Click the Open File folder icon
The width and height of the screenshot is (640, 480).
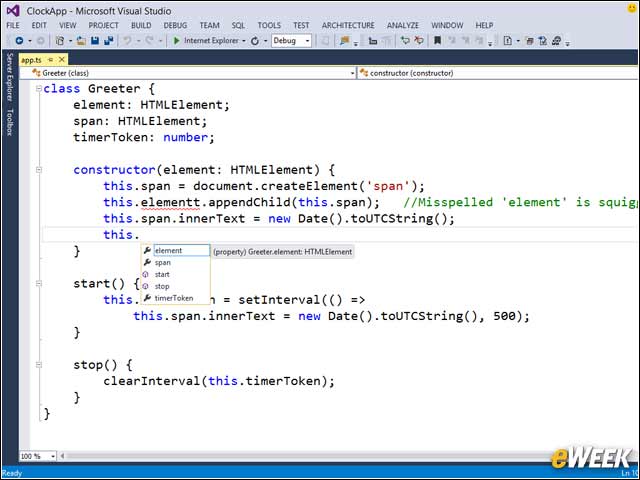coord(81,41)
